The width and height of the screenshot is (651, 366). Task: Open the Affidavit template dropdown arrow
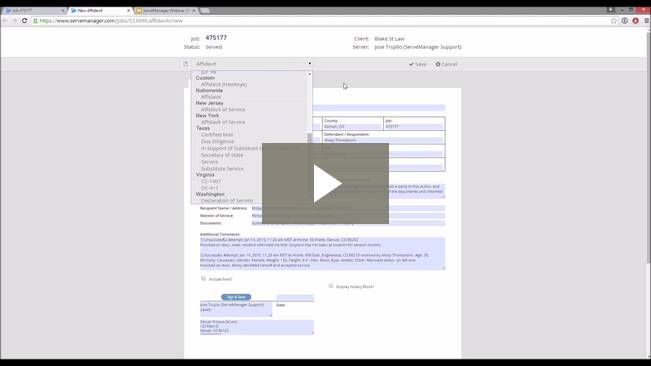click(310, 63)
